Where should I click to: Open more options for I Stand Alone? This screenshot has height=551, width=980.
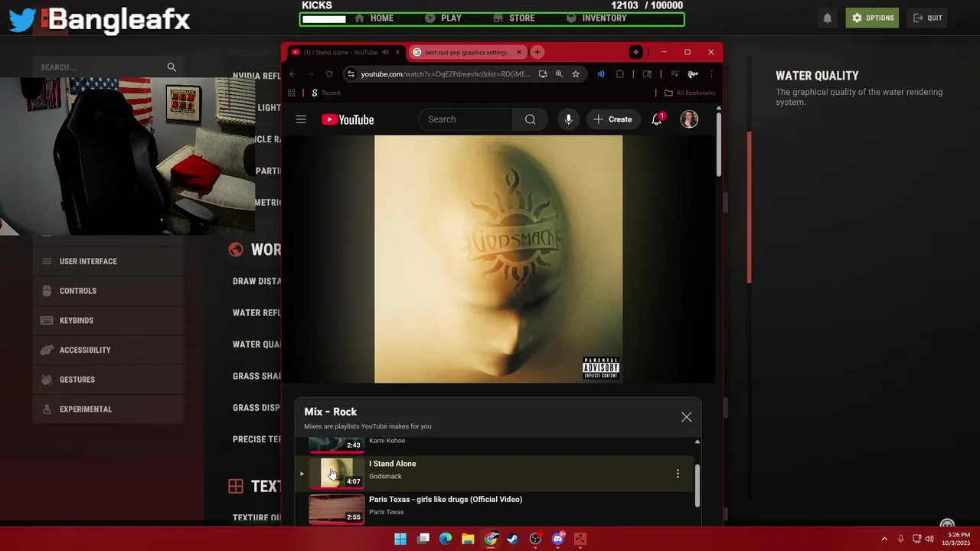click(678, 474)
